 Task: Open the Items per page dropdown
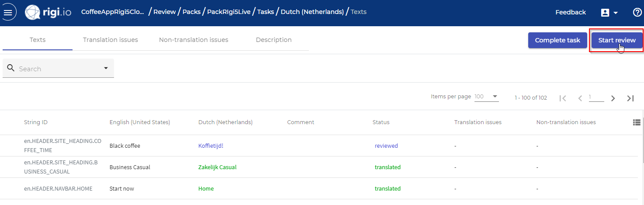click(x=486, y=97)
